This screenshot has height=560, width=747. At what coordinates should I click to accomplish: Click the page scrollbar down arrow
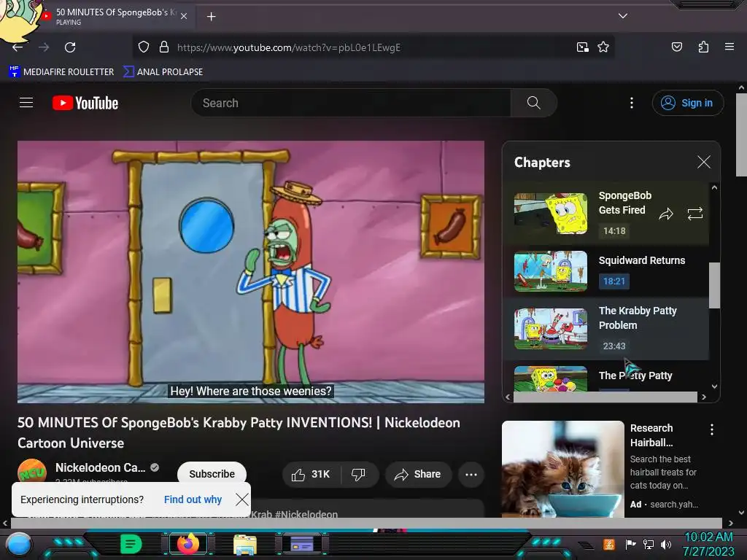pos(741,513)
